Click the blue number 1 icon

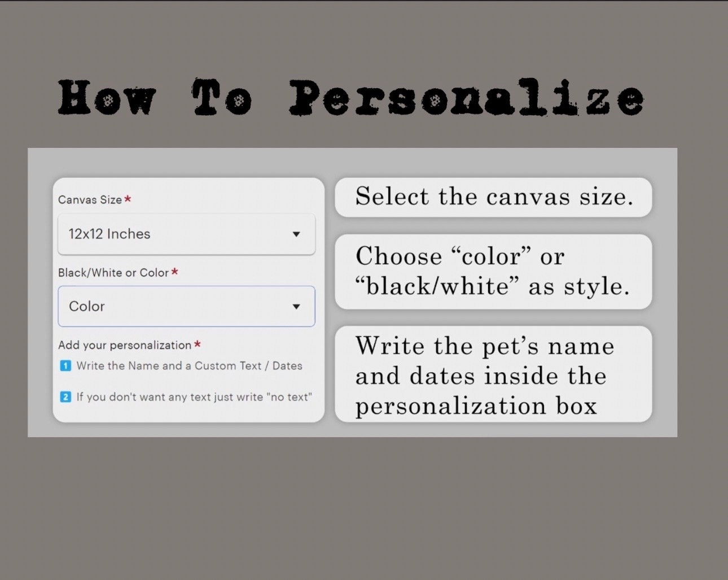point(65,366)
